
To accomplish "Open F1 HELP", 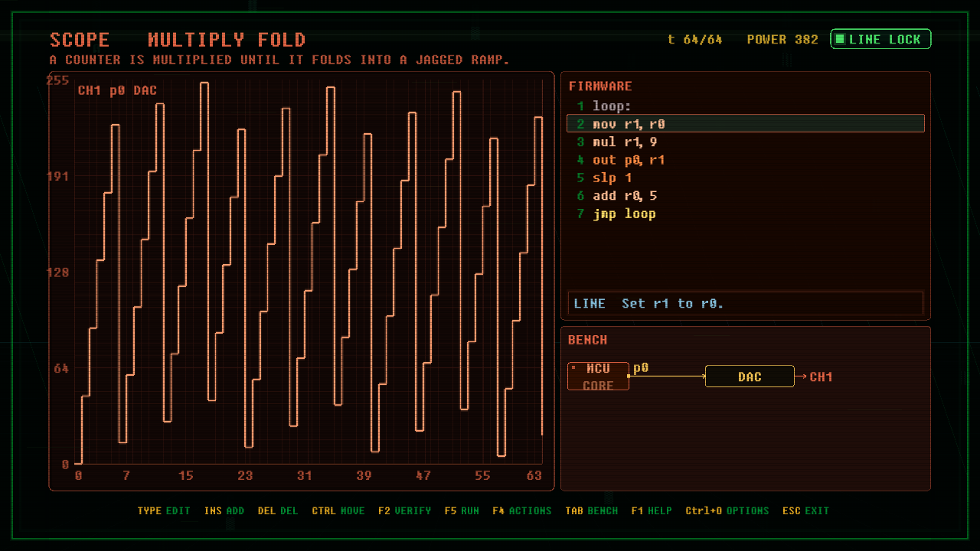I will coord(652,510).
